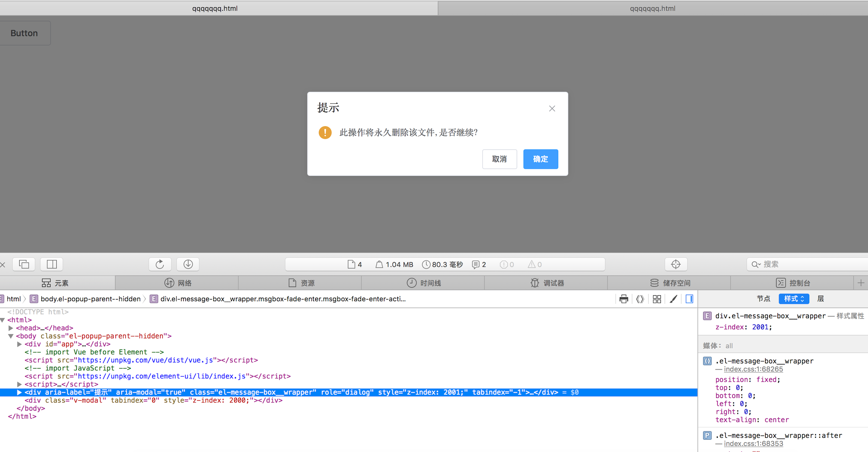Click the 确定 confirm button in the dialog
The height and width of the screenshot is (452, 868).
click(540, 159)
